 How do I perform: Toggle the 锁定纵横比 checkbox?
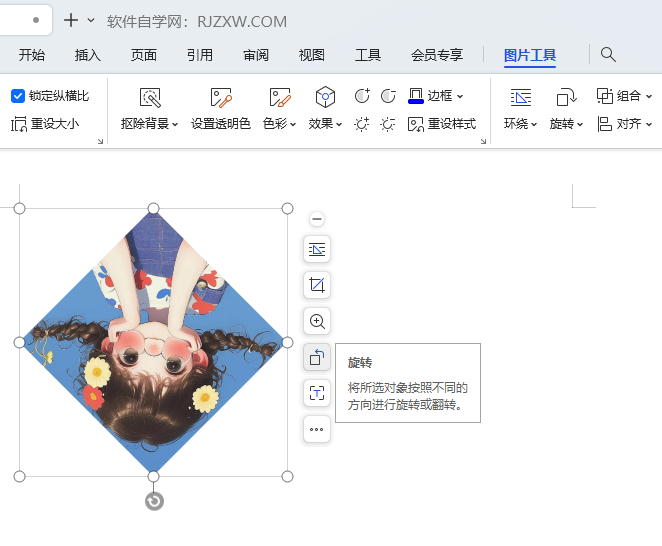[18, 96]
